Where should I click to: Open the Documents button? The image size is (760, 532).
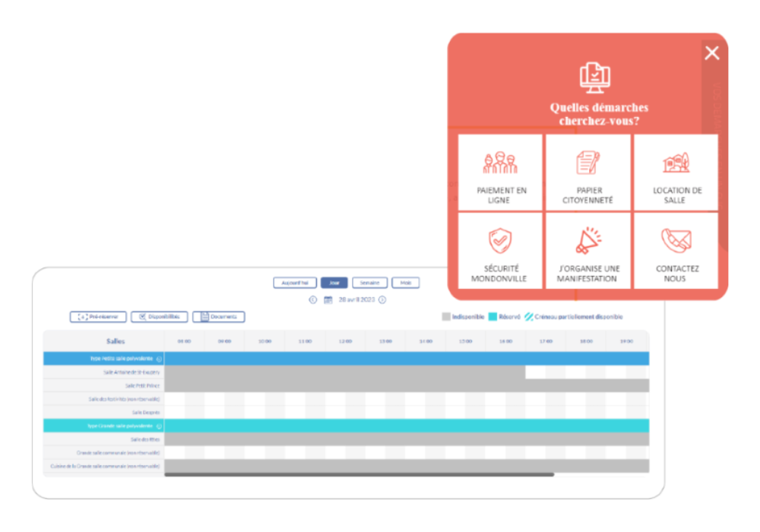click(x=219, y=317)
